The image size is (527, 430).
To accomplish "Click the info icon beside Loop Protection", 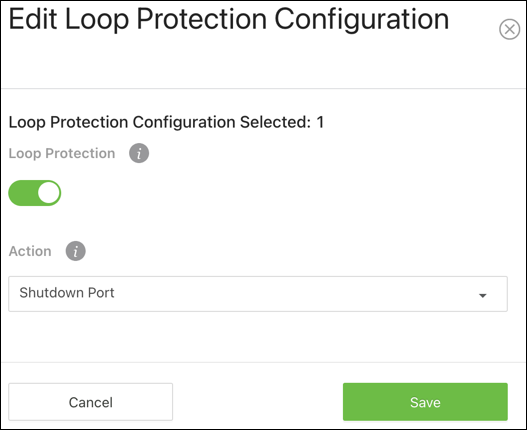I will (x=139, y=153).
